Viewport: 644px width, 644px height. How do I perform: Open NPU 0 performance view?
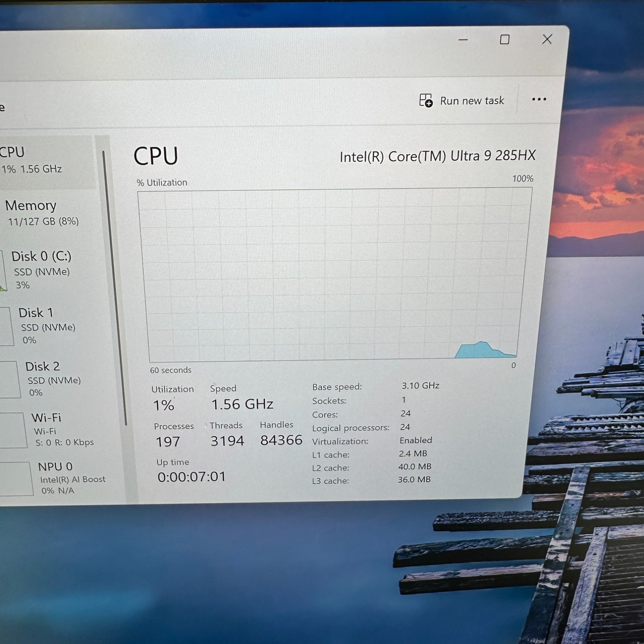click(x=62, y=479)
